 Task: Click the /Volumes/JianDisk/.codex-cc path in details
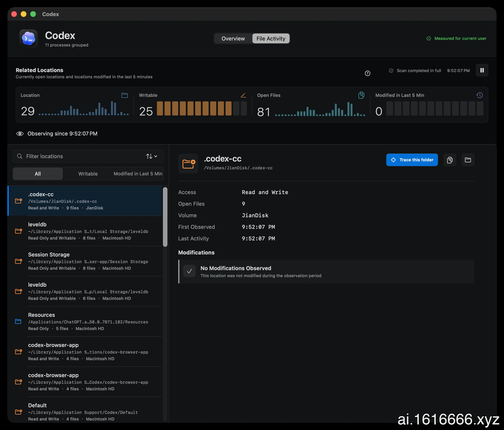[x=238, y=168]
